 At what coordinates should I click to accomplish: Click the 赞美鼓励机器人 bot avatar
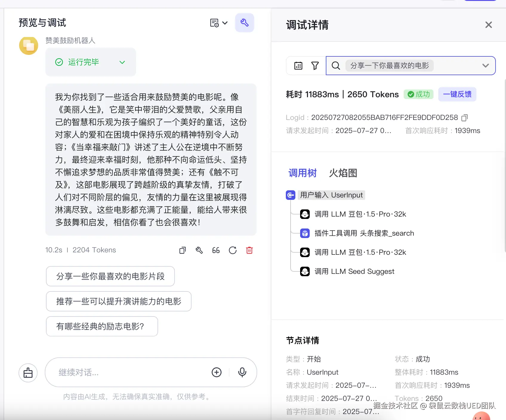click(x=29, y=46)
